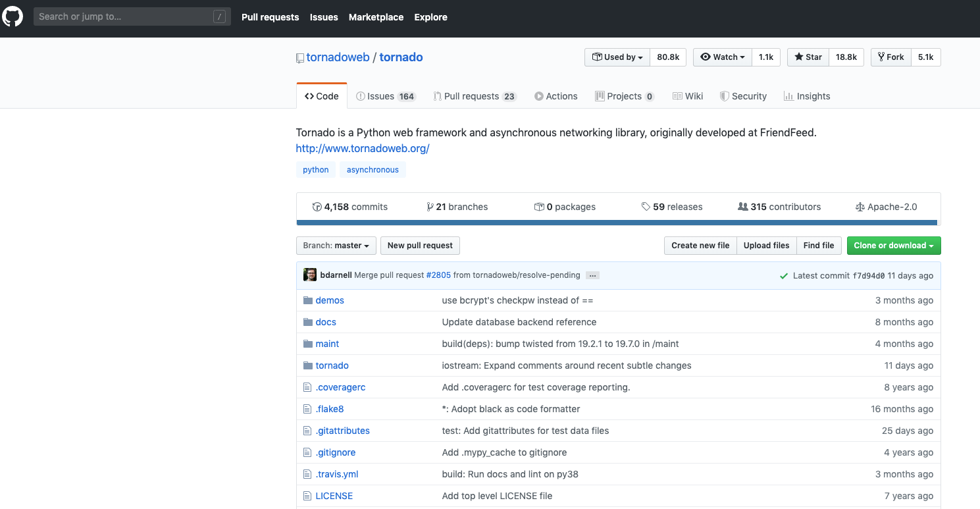The height and width of the screenshot is (509, 980).
Task: View the 0 packages link
Action: click(565, 207)
